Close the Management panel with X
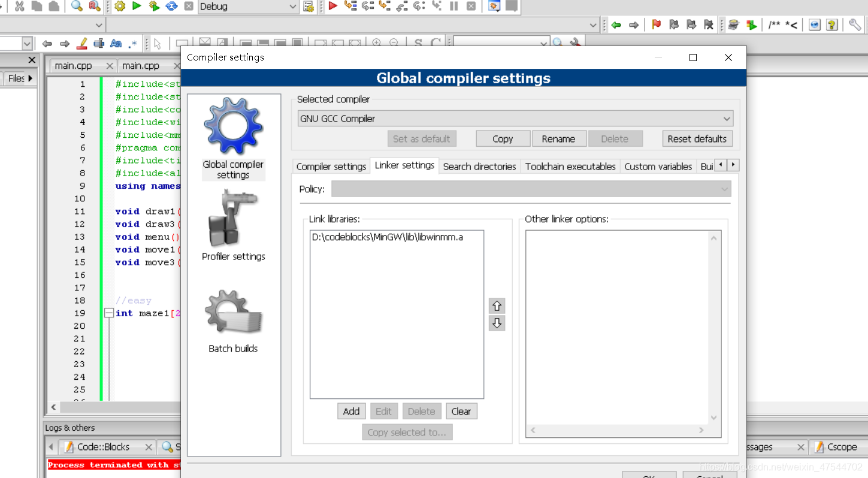Image resolution: width=868 pixels, height=478 pixels. (32, 60)
